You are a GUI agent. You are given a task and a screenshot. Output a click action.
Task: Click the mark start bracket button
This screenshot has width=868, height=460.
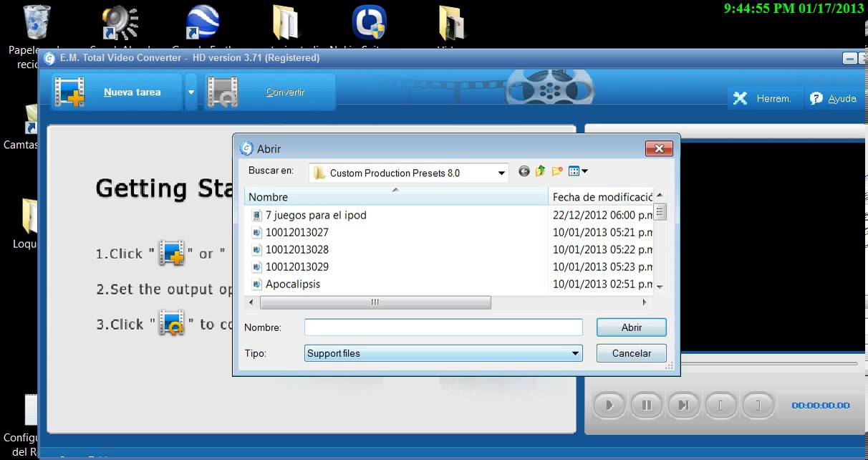click(x=721, y=406)
